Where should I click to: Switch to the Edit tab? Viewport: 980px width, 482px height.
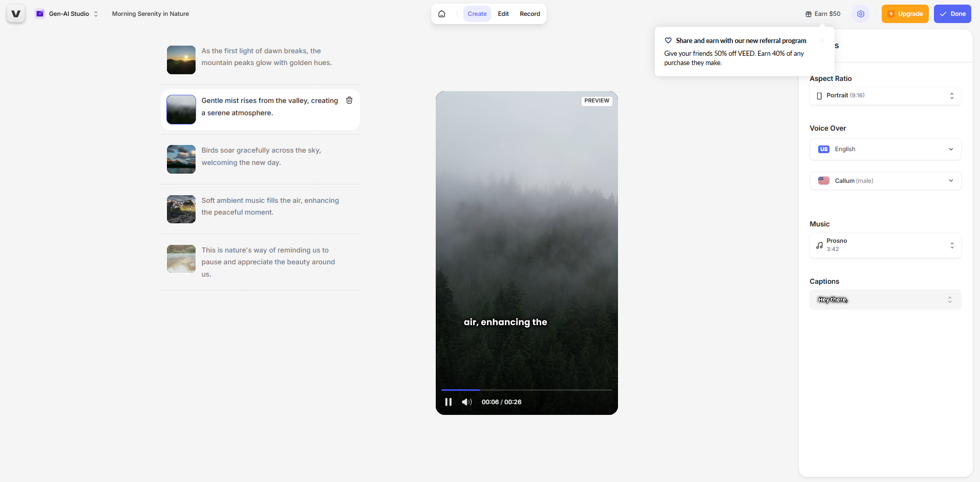[x=503, y=14]
